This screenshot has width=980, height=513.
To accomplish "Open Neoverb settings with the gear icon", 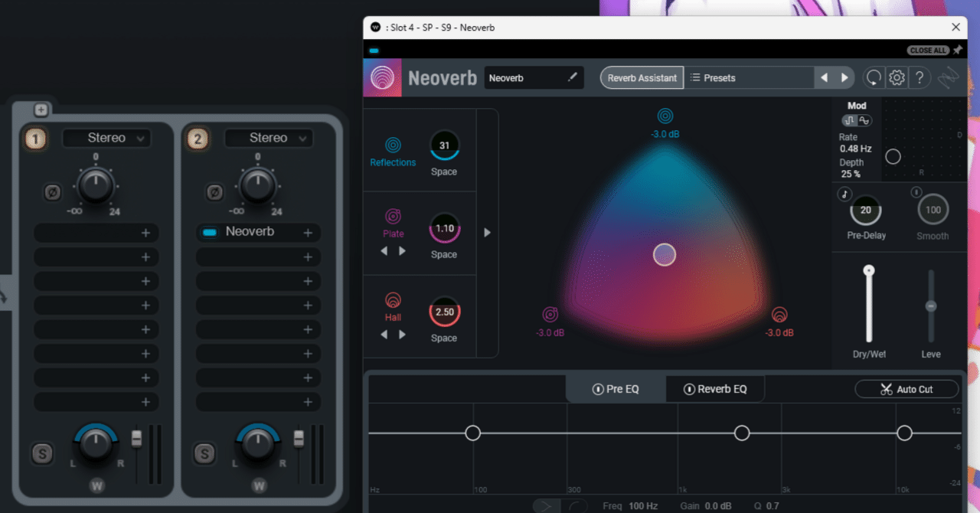I will [x=897, y=77].
